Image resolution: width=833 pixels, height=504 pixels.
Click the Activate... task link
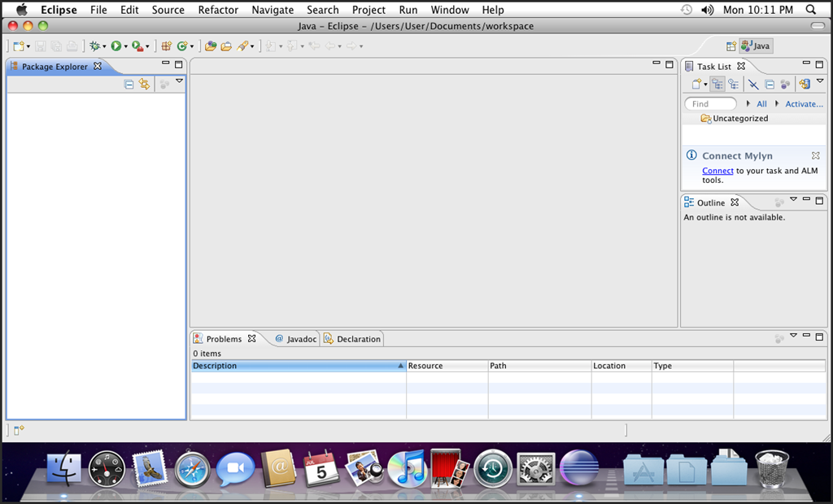(x=805, y=104)
